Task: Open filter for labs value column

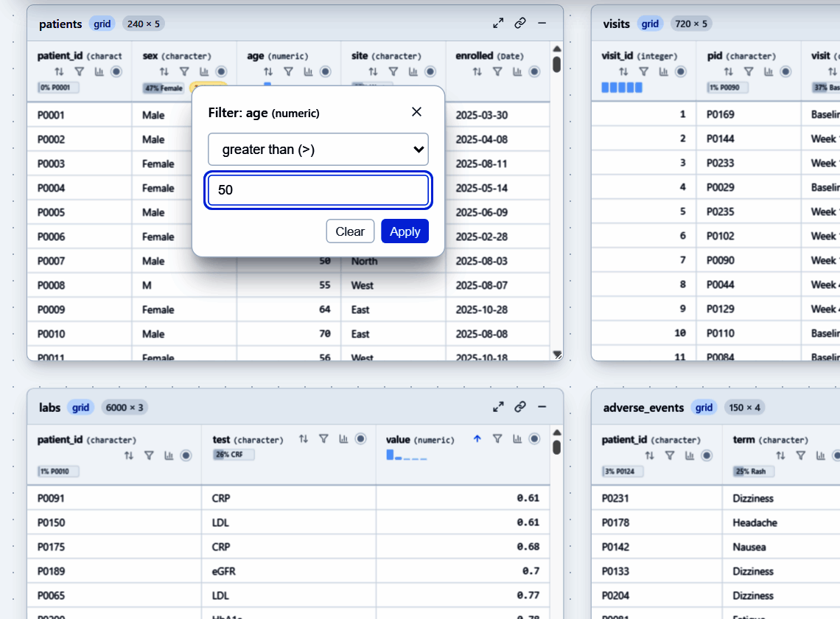Action: 497,439
